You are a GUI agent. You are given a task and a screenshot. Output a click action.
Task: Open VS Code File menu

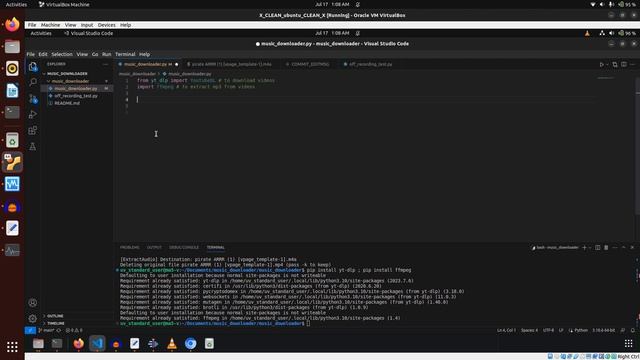[x=31, y=54]
